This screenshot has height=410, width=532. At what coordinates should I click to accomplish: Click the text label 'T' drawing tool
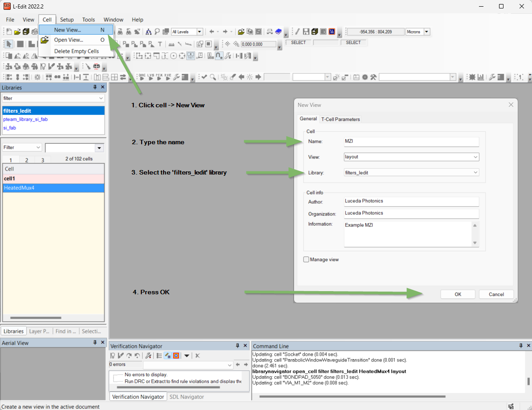(x=160, y=44)
